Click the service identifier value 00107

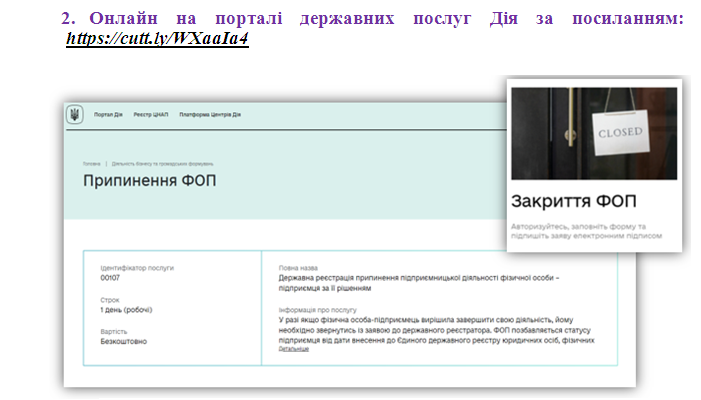[x=110, y=278]
